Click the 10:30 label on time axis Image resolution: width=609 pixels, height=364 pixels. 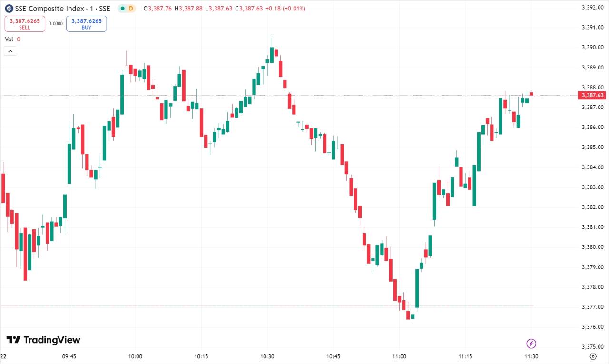pos(267,356)
